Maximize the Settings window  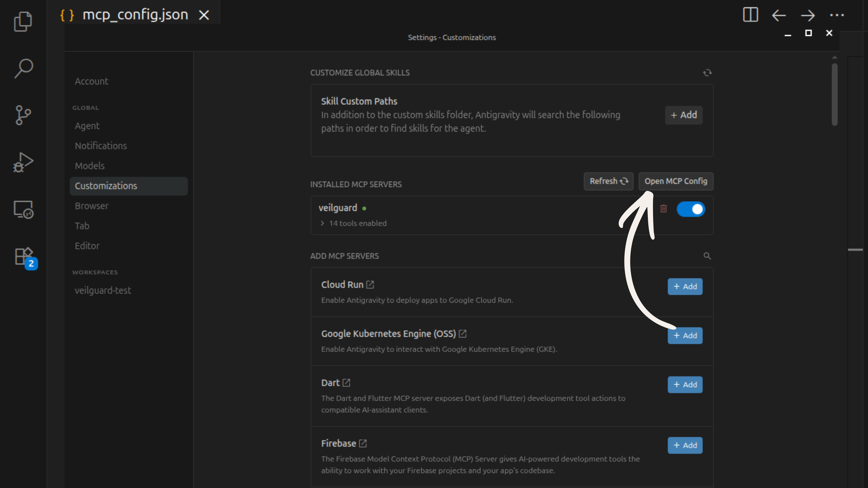click(x=808, y=33)
